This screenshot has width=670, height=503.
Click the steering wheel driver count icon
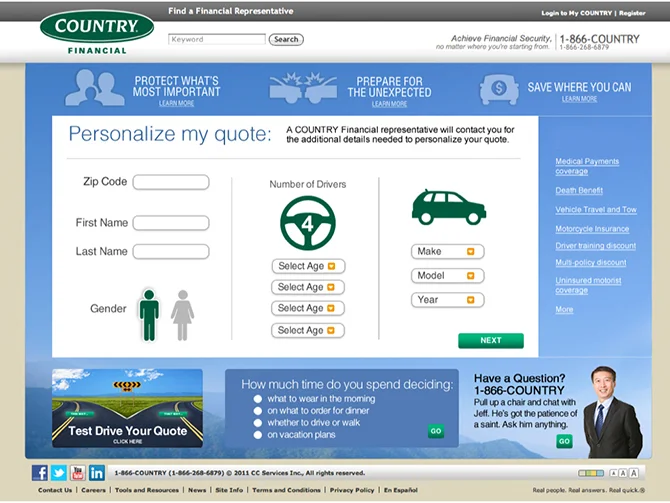(308, 223)
